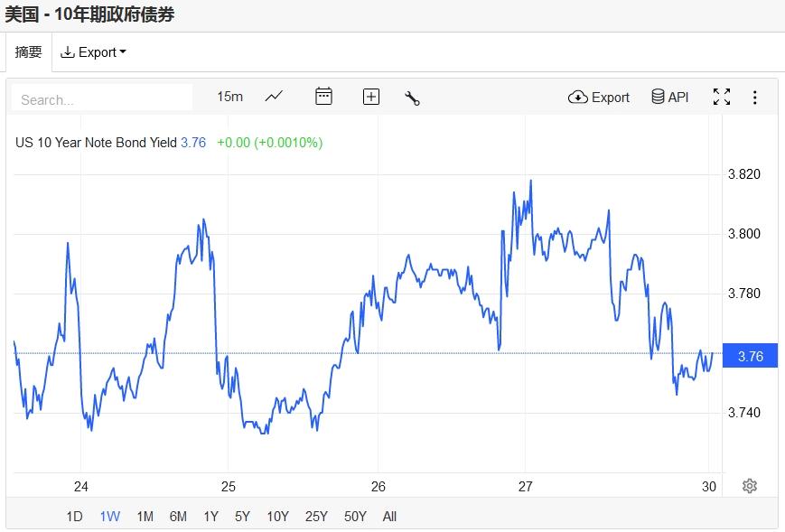The image size is (785, 532).
Task: Open the calendar date range picker
Action: [x=323, y=97]
